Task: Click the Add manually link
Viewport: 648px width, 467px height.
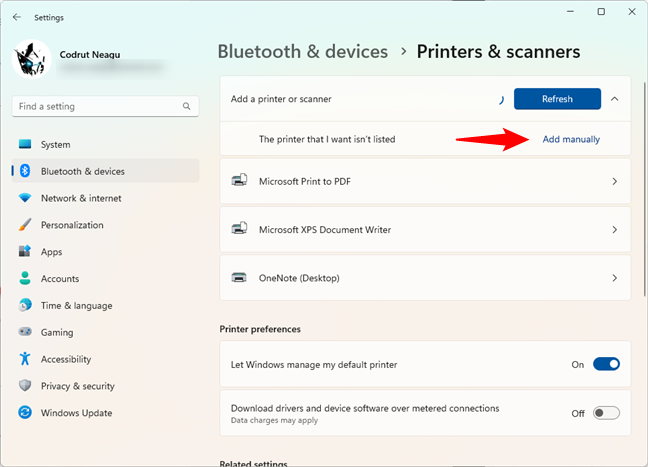Action: [x=571, y=139]
